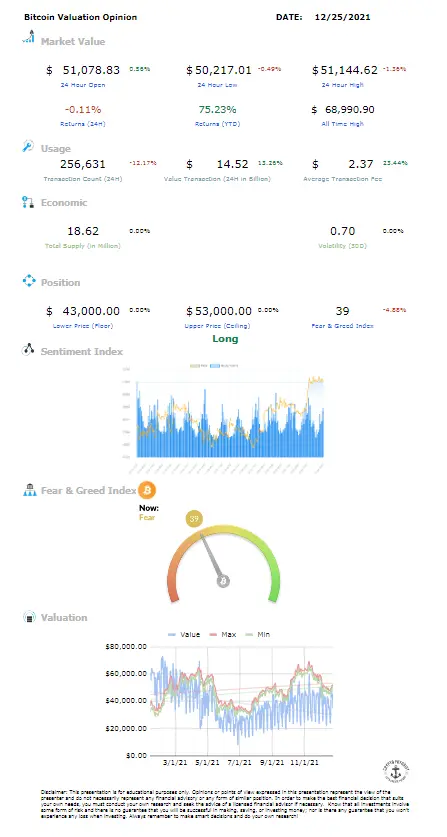Click the Economic heading
Viewport: 447px width, 837px height.
point(64,202)
